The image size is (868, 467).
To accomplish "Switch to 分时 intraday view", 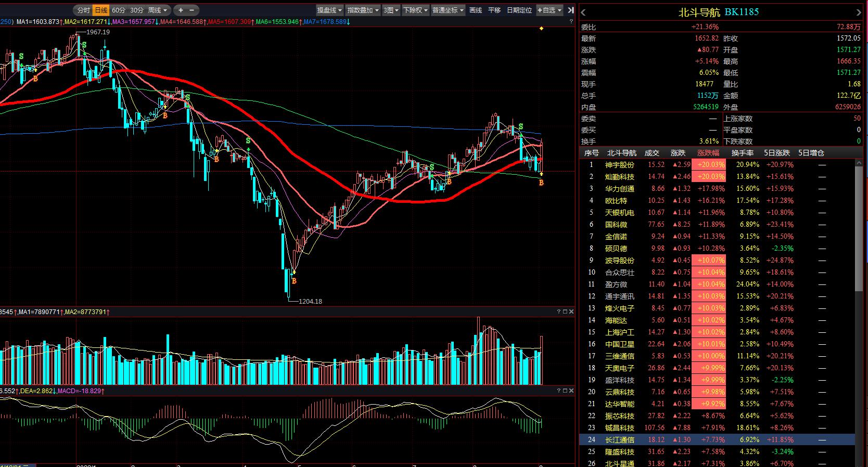I will coord(83,10).
